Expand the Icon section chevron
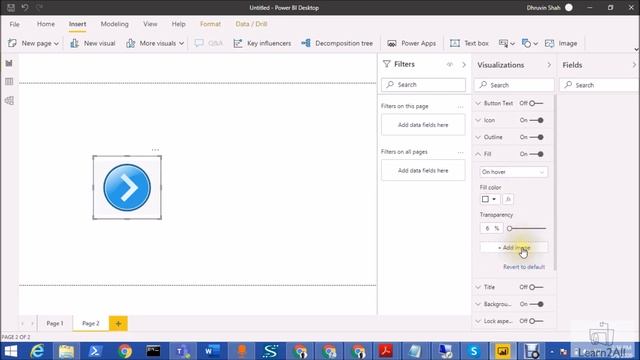Viewport: 640px width, 360px height. [478, 120]
